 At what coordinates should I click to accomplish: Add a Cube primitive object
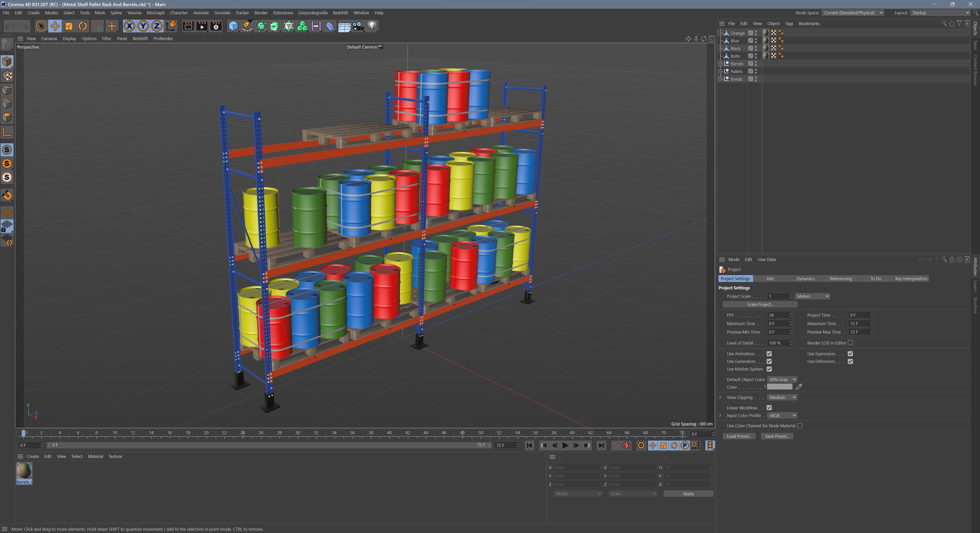pos(233,26)
